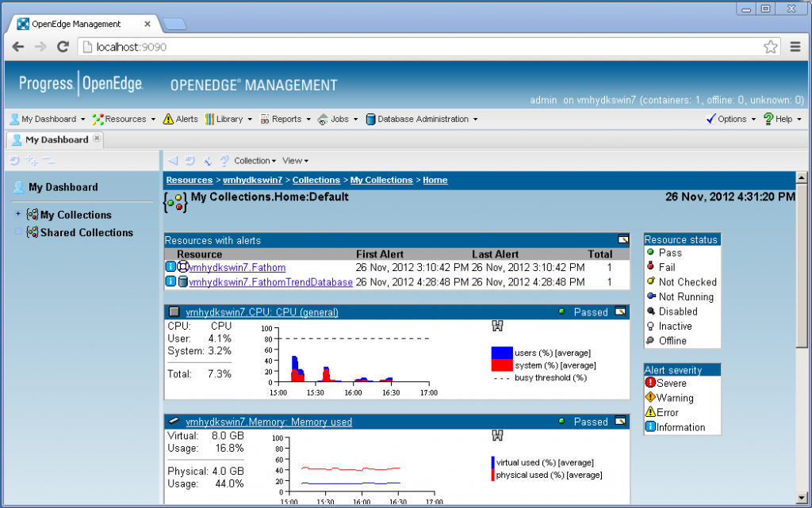Click the 'Resource' column header
This screenshot has width=812, height=508.
(x=199, y=254)
